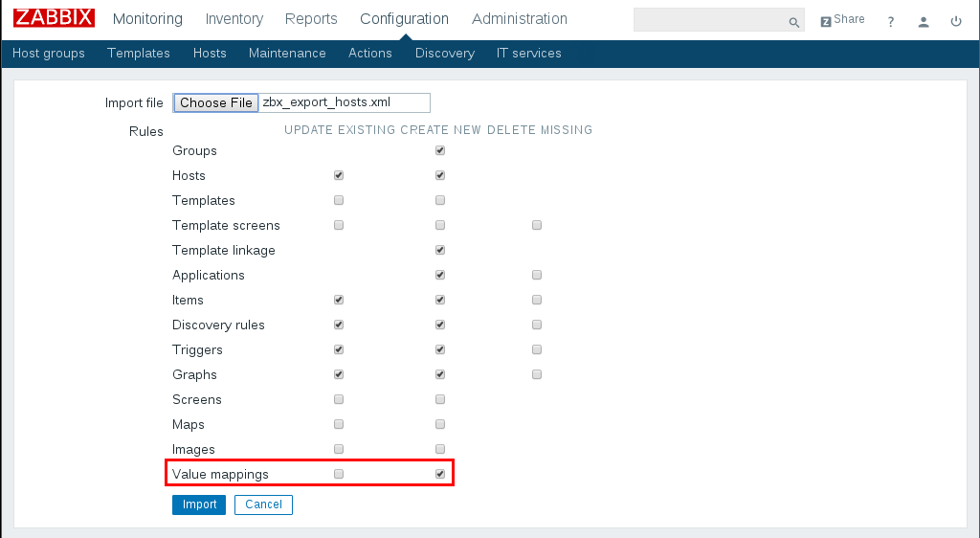Uncheck Template linkage create new checkbox

440,250
